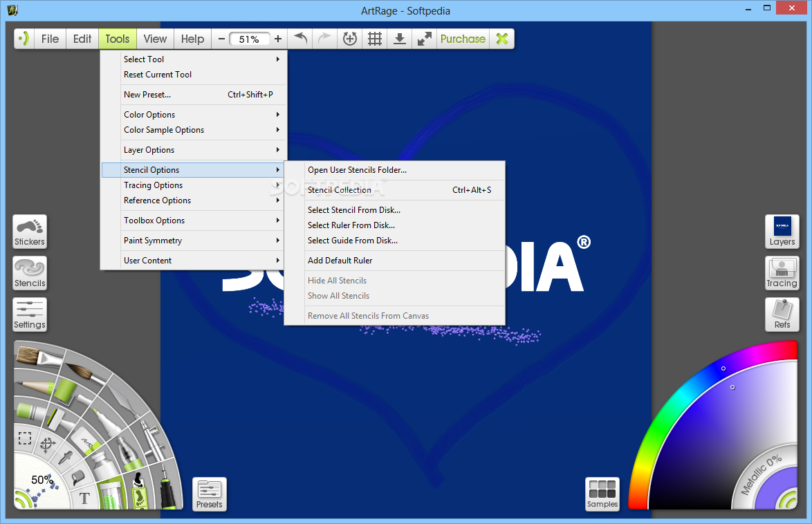Image resolution: width=812 pixels, height=524 pixels.
Task: Open the Stickers panel
Action: (x=30, y=232)
